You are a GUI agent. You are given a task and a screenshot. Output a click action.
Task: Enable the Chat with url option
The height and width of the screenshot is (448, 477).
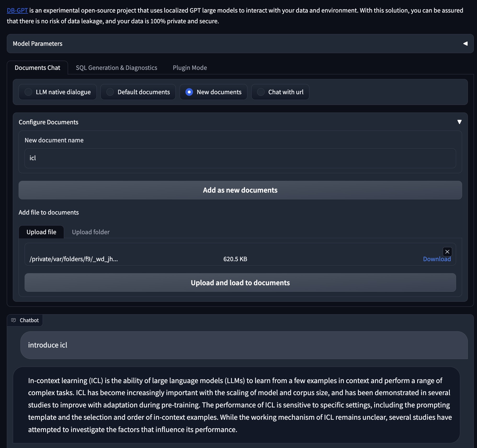pyautogui.click(x=261, y=92)
